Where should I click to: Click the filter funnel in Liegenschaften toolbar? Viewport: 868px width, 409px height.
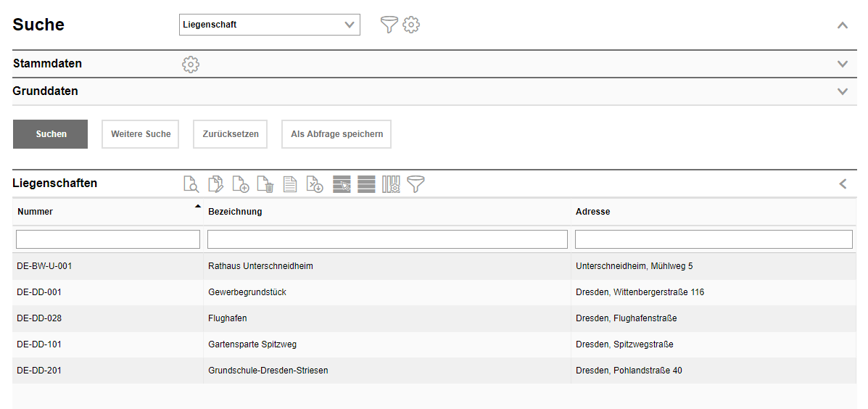[416, 184]
